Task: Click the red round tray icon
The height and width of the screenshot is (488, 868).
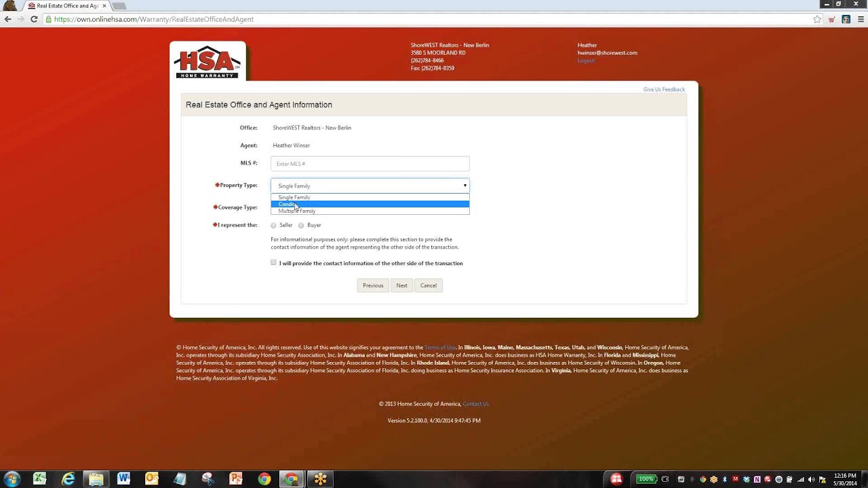Action: coord(616,479)
